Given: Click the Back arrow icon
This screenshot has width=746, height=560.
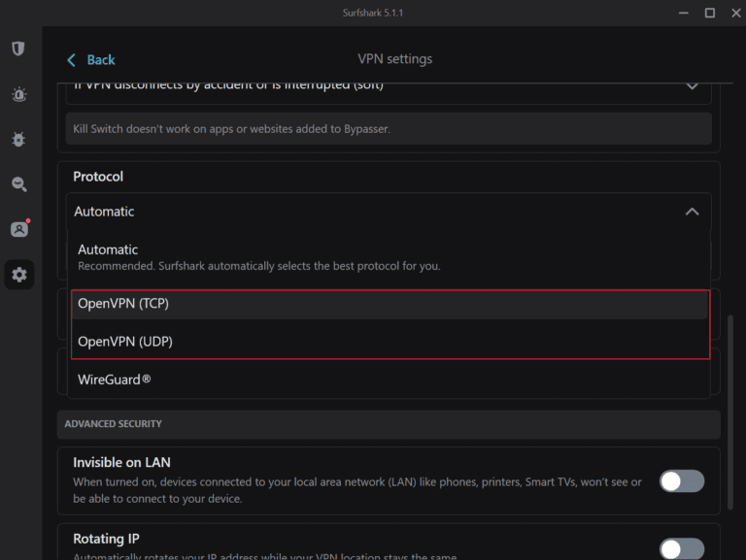Looking at the screenshot, I should 71,60.
